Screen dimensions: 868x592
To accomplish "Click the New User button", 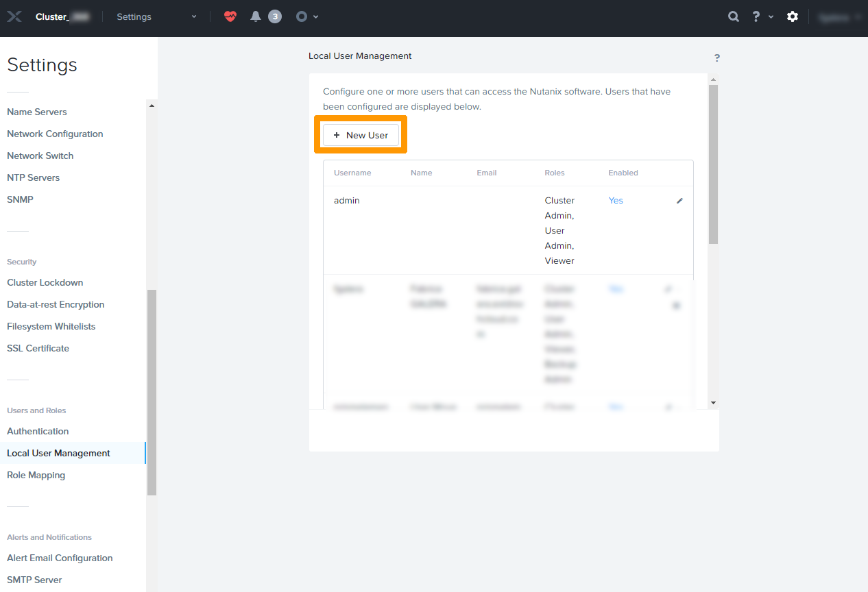I will (361, 134).
